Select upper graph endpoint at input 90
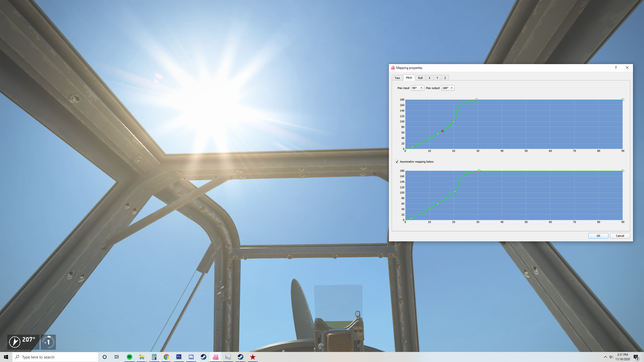Screen dimensions: 644x362 click(623, 100)
